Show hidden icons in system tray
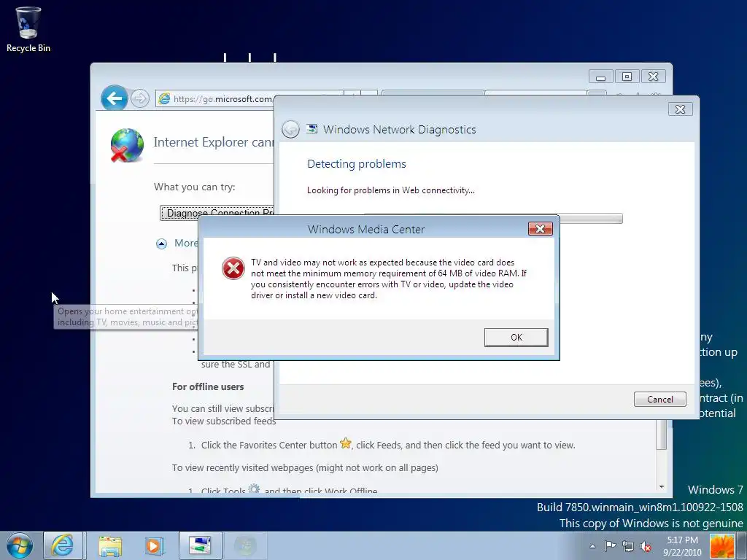 click(x=592, y=547)
